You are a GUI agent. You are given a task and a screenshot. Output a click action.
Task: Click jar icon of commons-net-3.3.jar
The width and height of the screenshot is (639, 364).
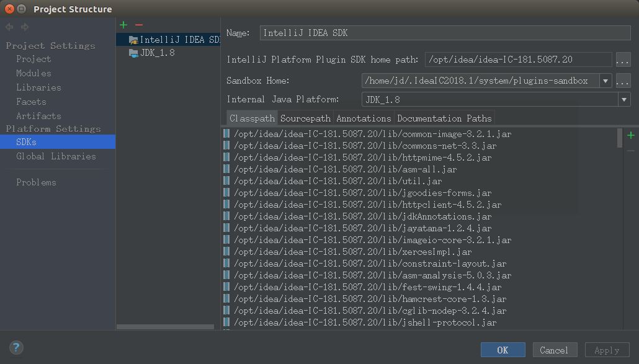tap(226, 145)
